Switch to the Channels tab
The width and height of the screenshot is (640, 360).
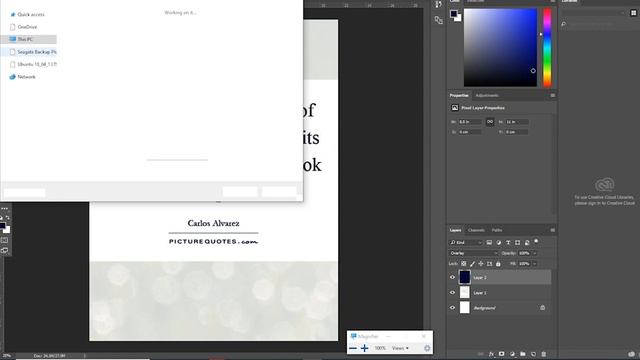(476, 230)
